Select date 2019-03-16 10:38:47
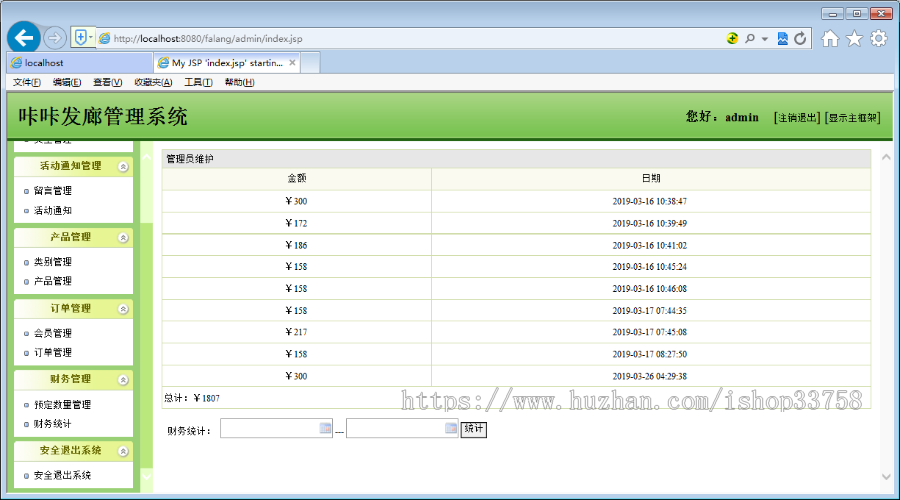Screen dimensions: 900x500 [x=650, y=201]
